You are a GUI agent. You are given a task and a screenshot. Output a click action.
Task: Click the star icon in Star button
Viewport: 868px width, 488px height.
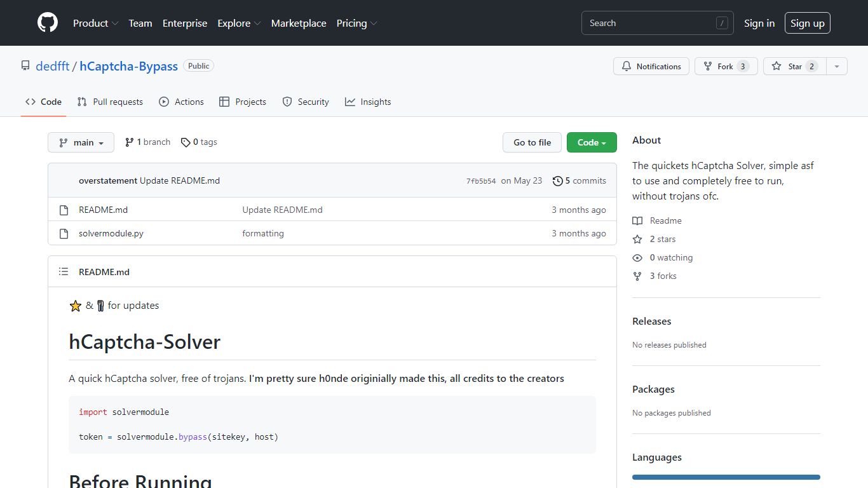[x=776, y=66]
